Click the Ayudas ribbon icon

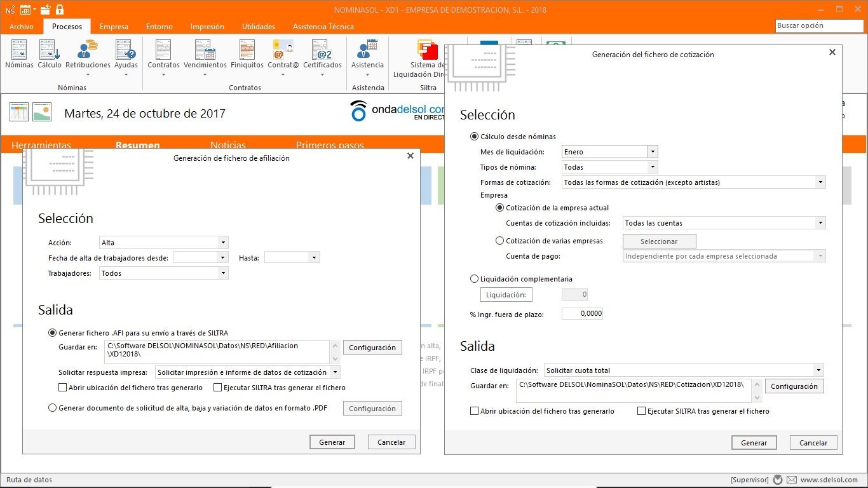tap(126, 58)
